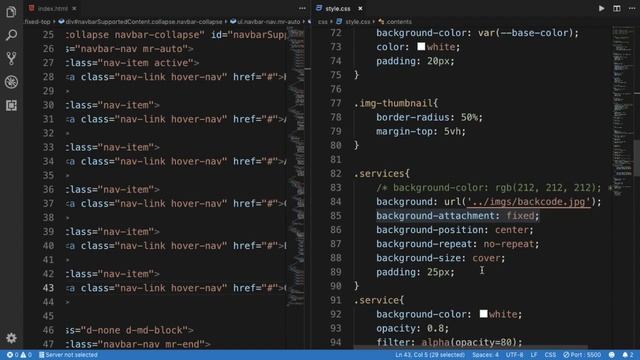Select the div#navbarSupportedContent breadcrumb
Screen dimensions: 640x360
click(140, 22)
